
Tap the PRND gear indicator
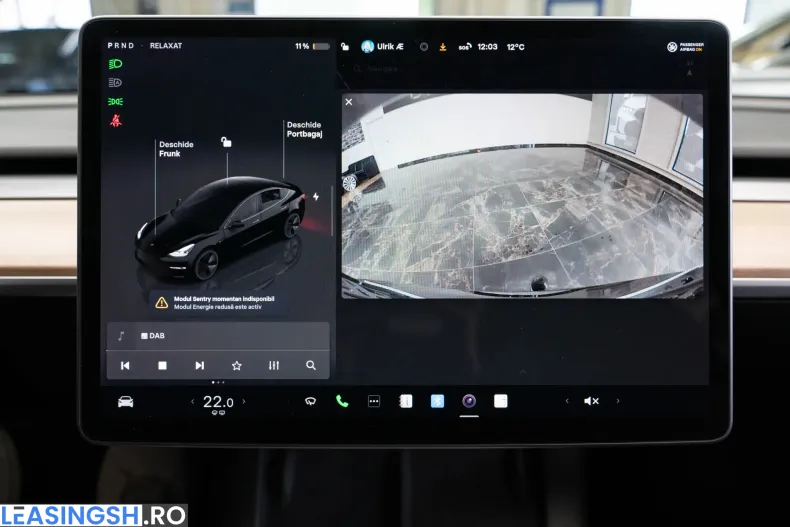(121, 45)
